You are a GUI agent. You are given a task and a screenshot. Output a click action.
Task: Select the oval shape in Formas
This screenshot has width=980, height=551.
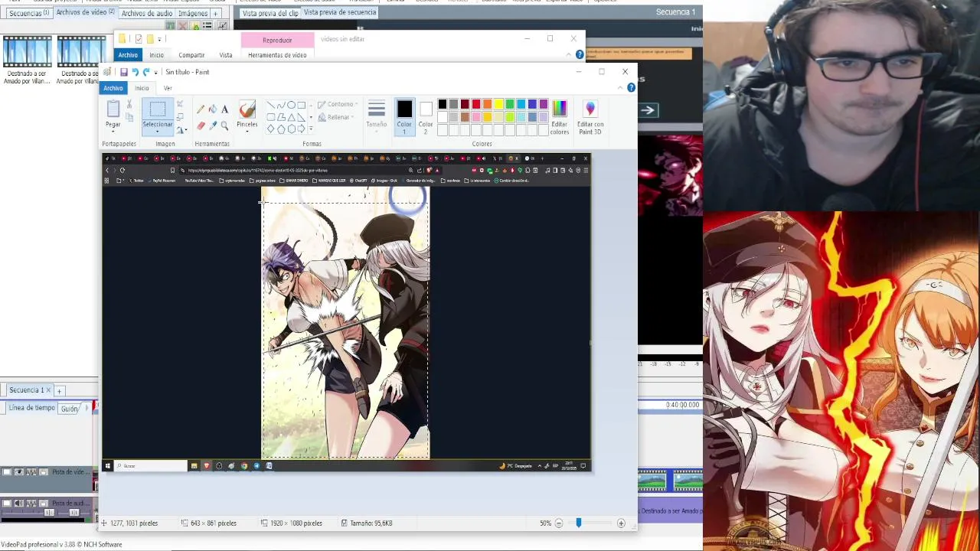291,105
